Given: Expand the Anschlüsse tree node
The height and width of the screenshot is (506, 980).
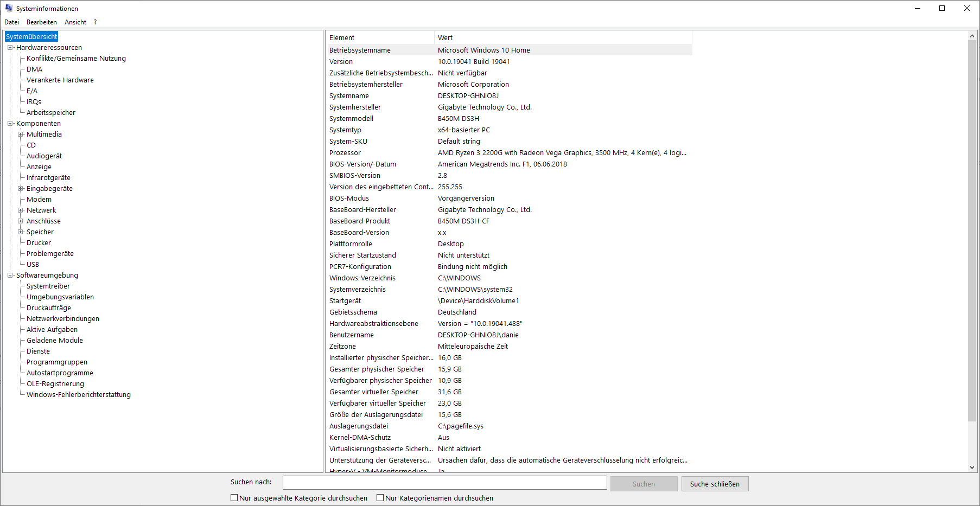Looking at the screenshot, I should [21, 221].
